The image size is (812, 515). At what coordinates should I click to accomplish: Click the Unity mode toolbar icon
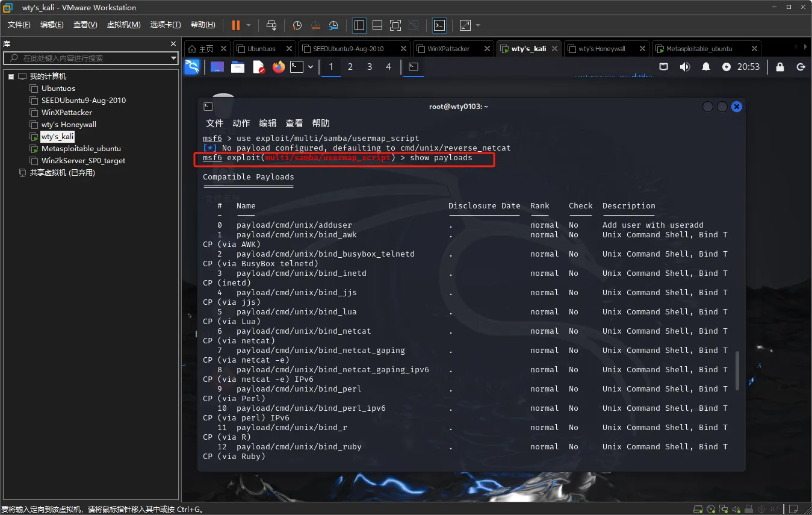point(414,25)
